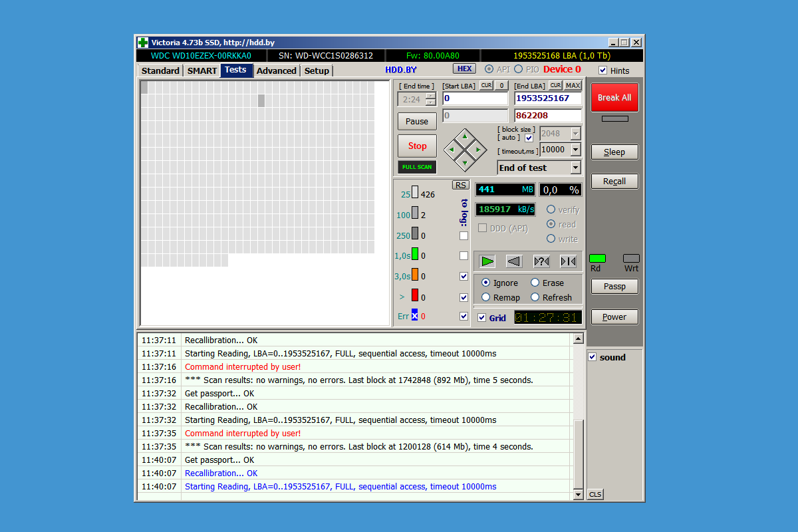The width and height of the screenshot is (798, 532).
Task: Switch to the SMART tab
Action: (x=202, y=70)
